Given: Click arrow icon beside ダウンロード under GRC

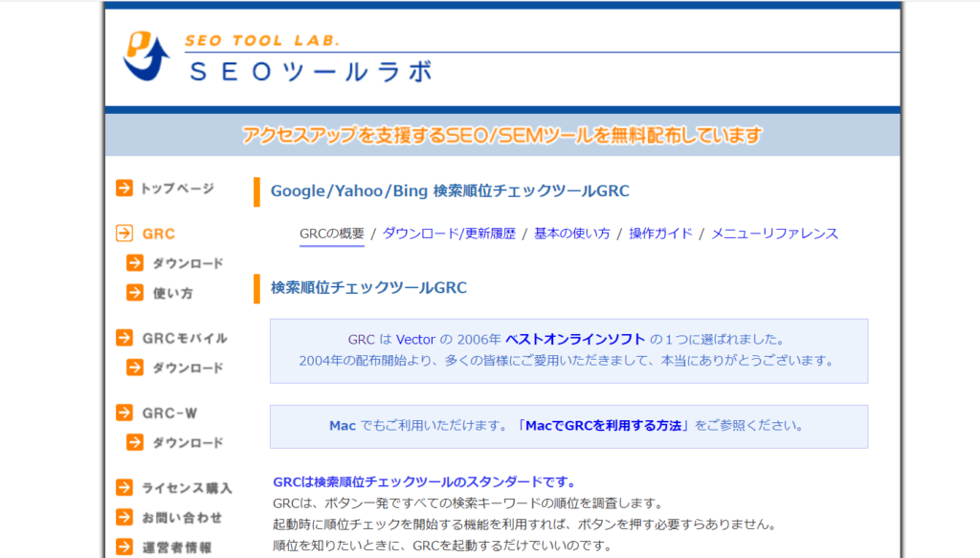Looking at the screenshot, I should 135,263.
